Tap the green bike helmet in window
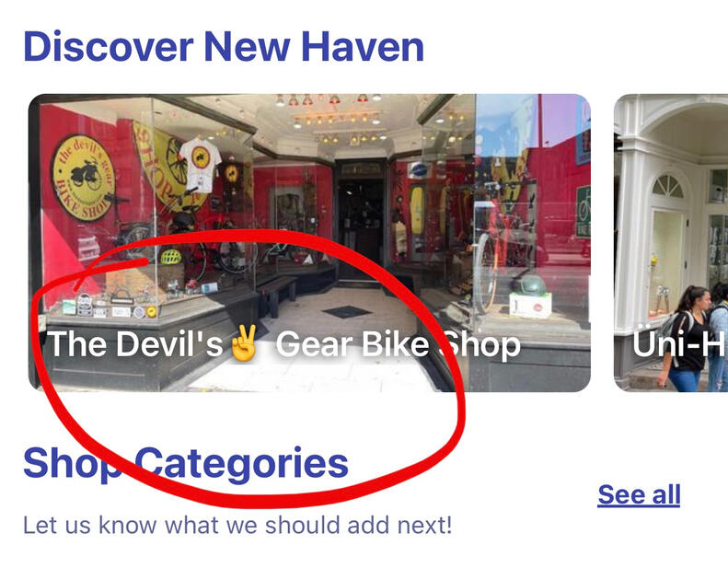The image size is (728, 568). pyautogui.click(x=171, y=256)
